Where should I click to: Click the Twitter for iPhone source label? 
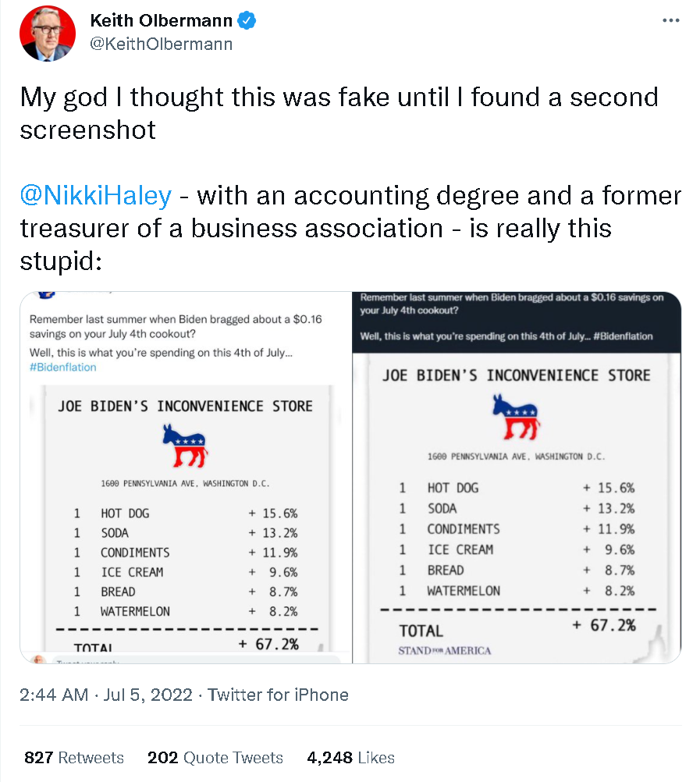(278, 695)
